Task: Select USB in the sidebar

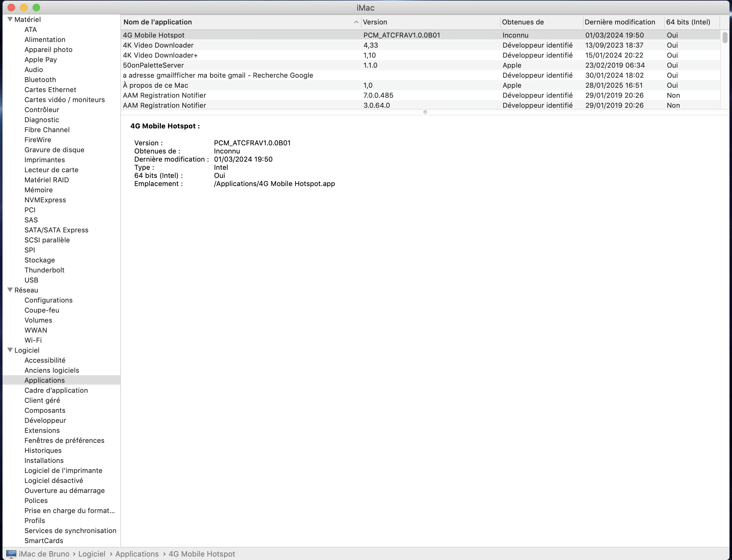Action: pos(31,280)
